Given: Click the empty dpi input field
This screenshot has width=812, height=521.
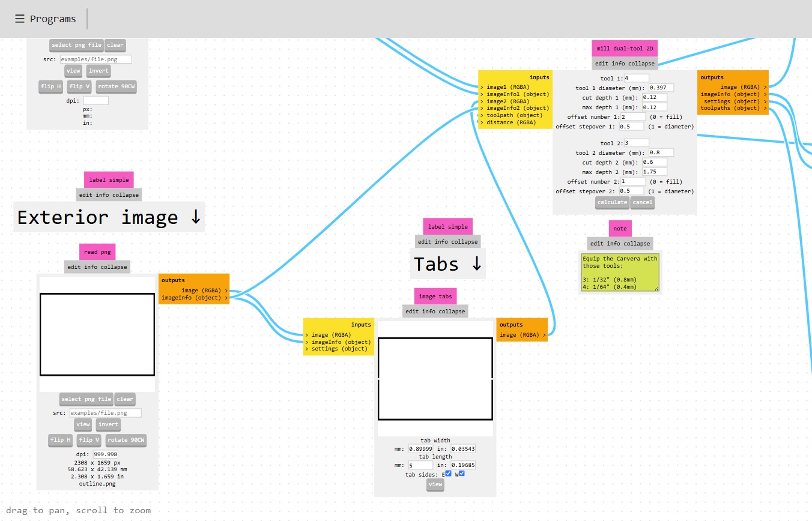Looking at the screenshot, I should [95, 100].
